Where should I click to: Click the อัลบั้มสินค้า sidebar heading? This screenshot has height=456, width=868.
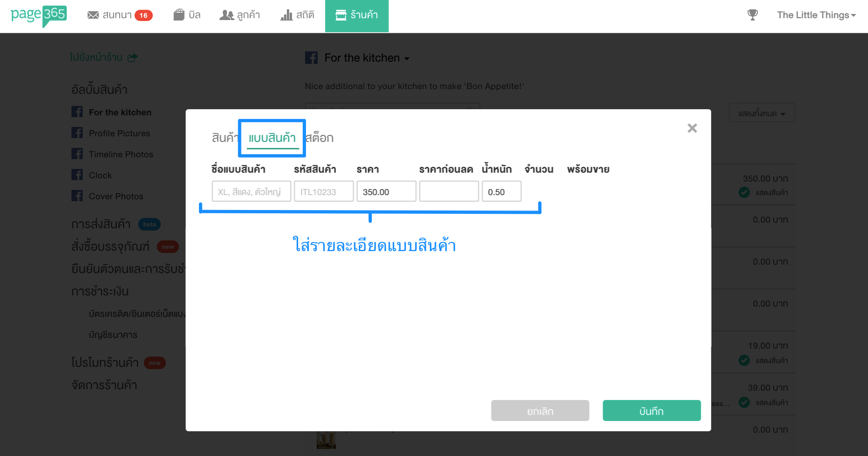pyautogui.click(x=99, y=89)
